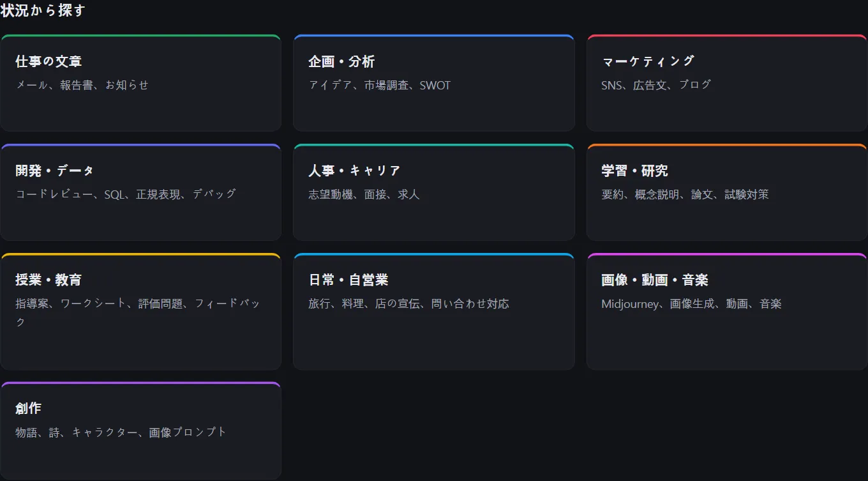The height and width of the screenshot is (481, 868).
Task: Choose the 授業・教育 card
Action: coord(140,312)
